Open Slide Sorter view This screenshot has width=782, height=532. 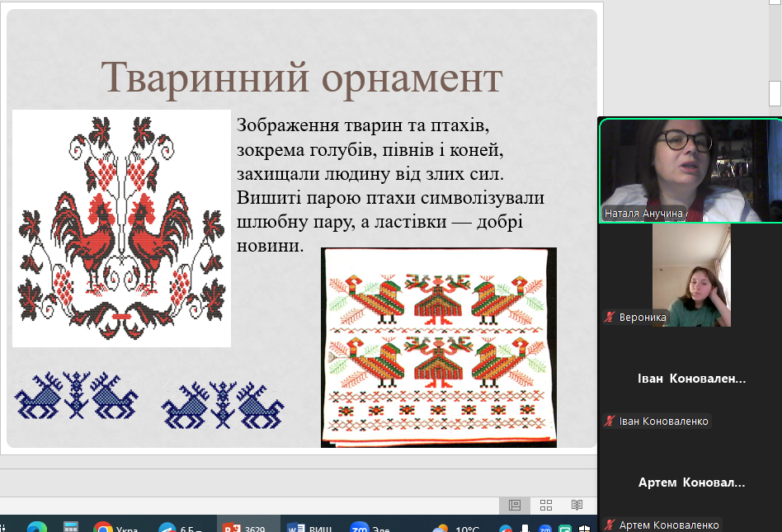coord(546,505)
